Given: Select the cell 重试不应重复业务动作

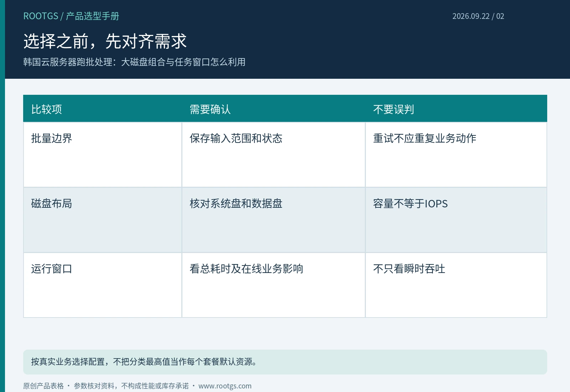Looking at the screenshot, I should (x=456, y=155).
